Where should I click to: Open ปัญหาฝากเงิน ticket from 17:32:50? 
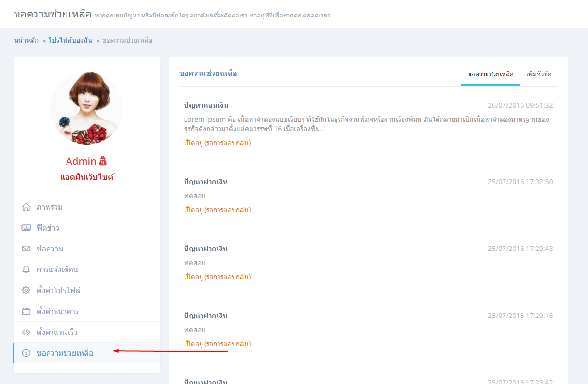click(x=205, y=182)
